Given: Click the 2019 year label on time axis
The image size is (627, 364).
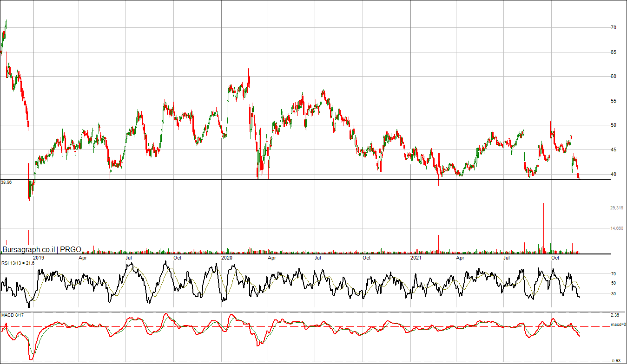Looking at the screenshot, I should point(39,257).
